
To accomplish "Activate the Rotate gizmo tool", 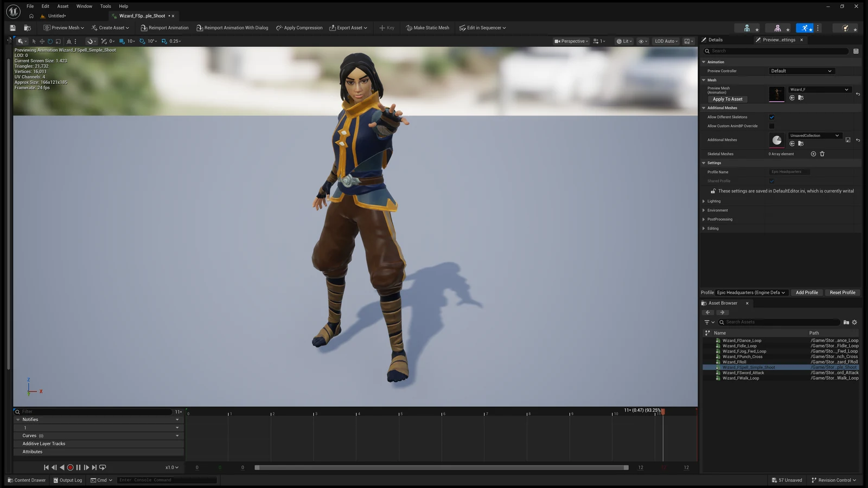I will (x=50, y=41).
